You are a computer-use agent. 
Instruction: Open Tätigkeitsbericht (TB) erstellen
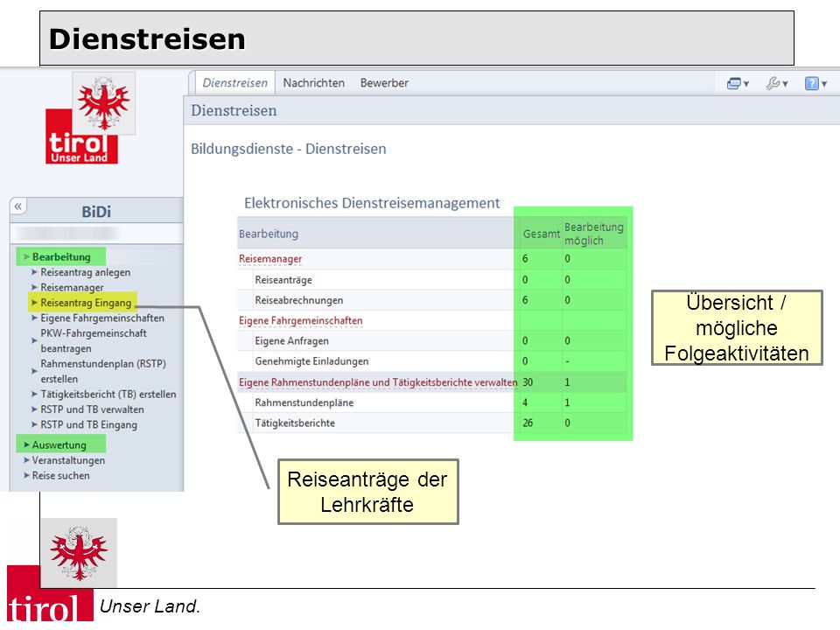click(108, 395)
